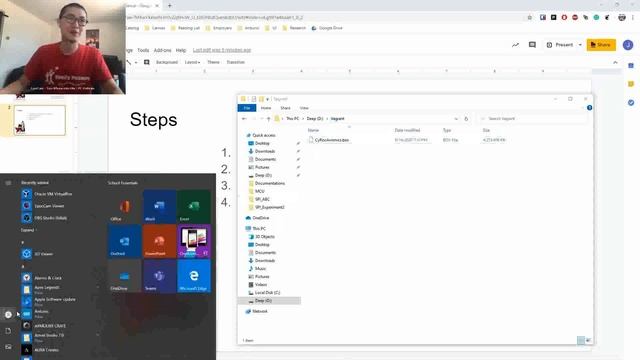Open the Excel tile in Start menu
This screenshot has height=360, width=640.
[194, 206]
